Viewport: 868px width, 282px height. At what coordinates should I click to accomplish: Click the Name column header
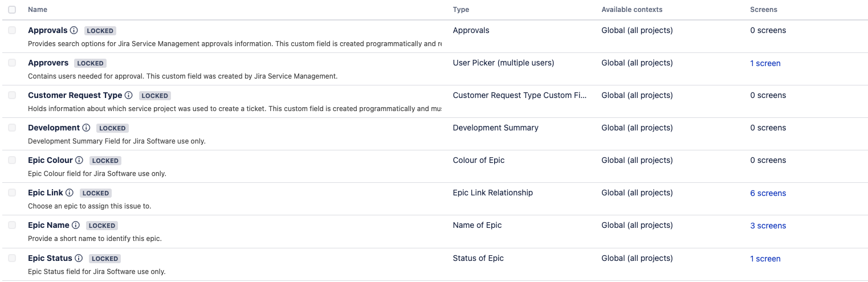38,10
